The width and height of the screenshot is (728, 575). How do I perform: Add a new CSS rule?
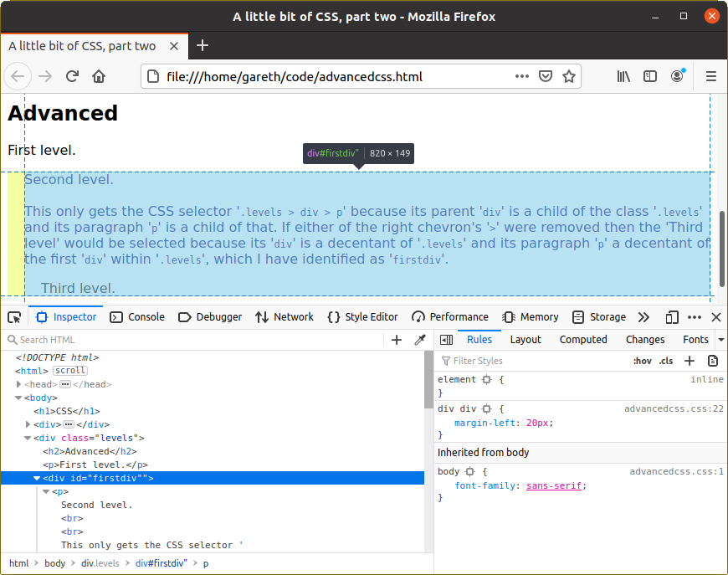pos(690,361)
